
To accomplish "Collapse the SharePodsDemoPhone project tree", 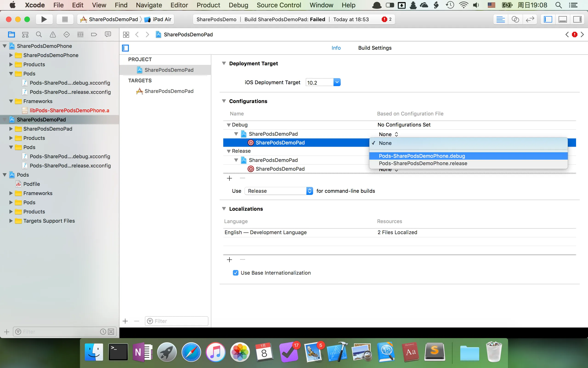I will point(5,46).
